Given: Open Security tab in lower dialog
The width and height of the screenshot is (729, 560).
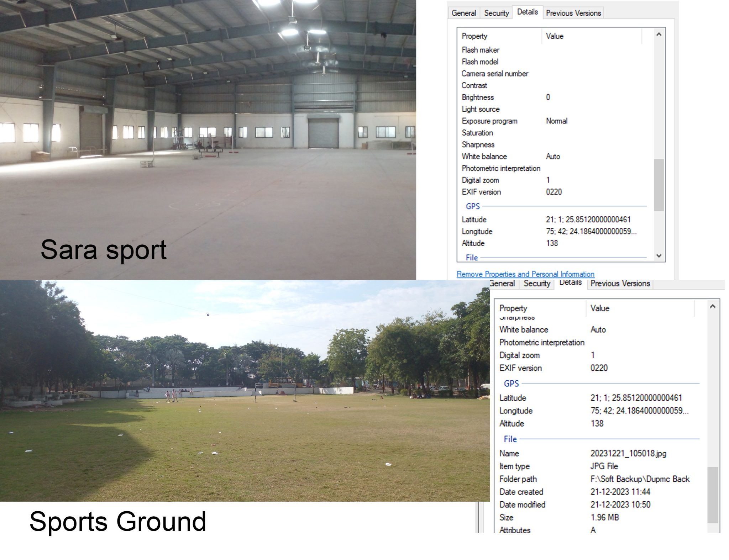Looking at the screenshot, I should (x=536, y=284).
